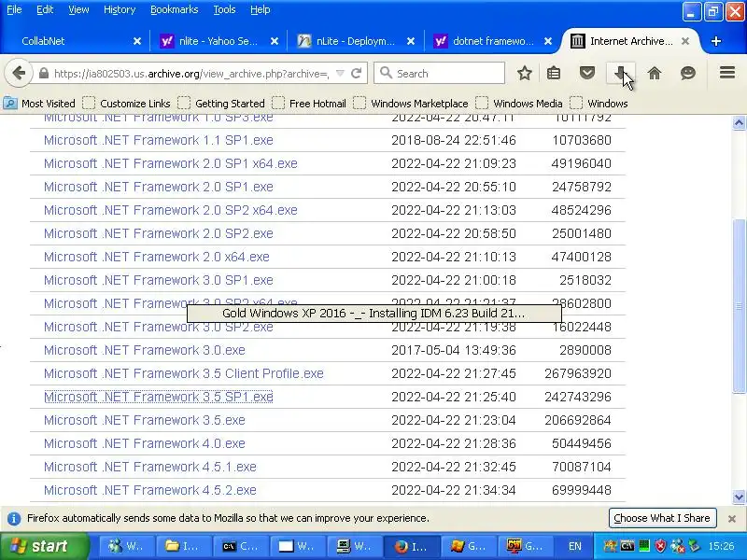
Task: Go to the Home page icon
Action: pyautogui.click(x=655, y=74)
